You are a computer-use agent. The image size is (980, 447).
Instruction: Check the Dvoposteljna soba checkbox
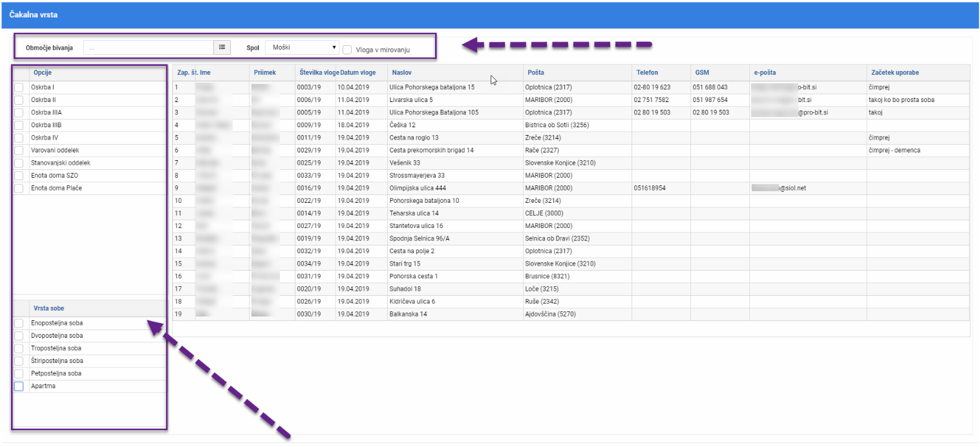tap(19, 336)
